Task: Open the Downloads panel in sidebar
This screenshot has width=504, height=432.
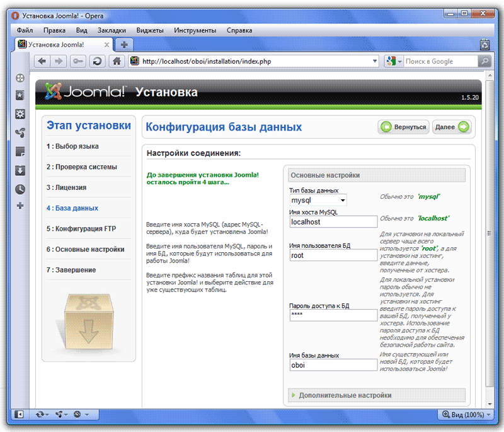Action: coord(20,170)
